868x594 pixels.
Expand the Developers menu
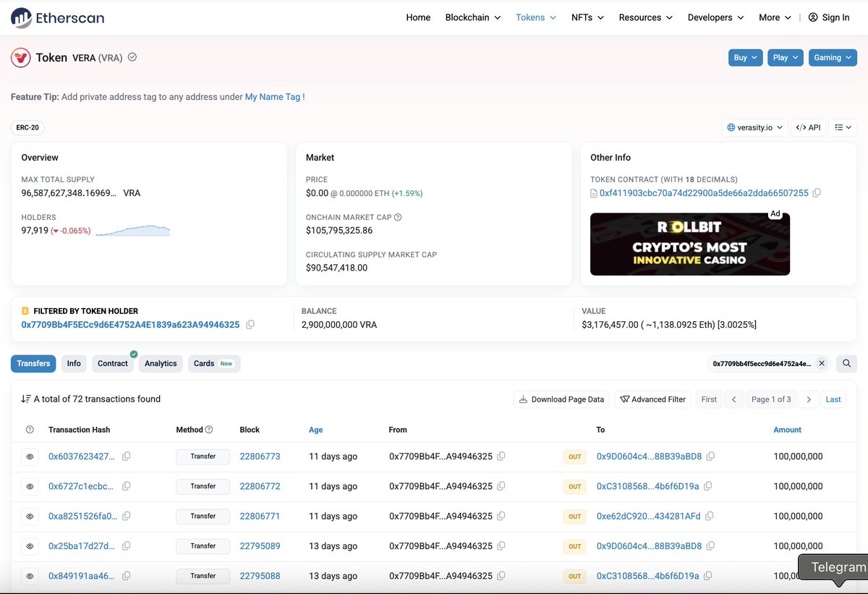[x=716, y=17]
